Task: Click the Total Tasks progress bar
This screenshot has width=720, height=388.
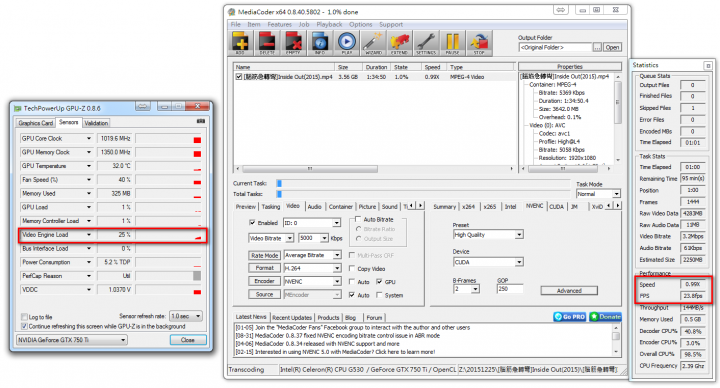Action: click(422, 194)
